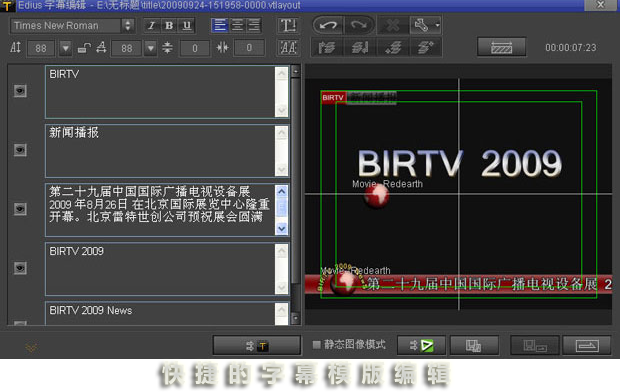Click the greyed layout export button
The height and width of the screenshot is (392, 620).
point(535,345)
